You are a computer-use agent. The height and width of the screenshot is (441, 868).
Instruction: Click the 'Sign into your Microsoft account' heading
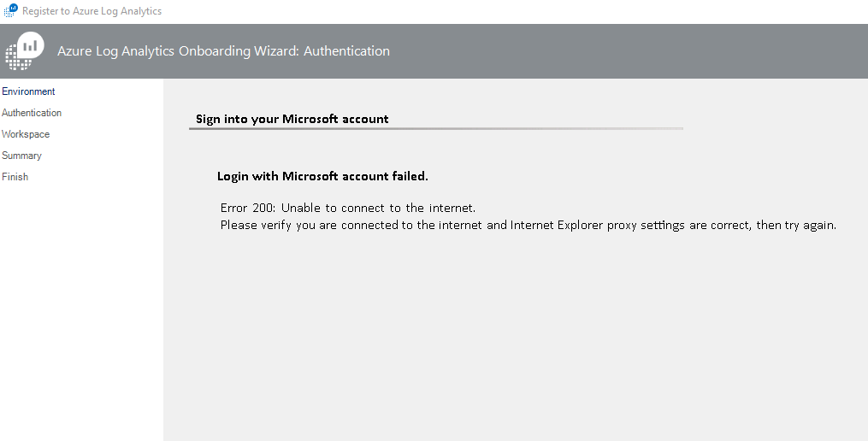[x=292, y=119]
